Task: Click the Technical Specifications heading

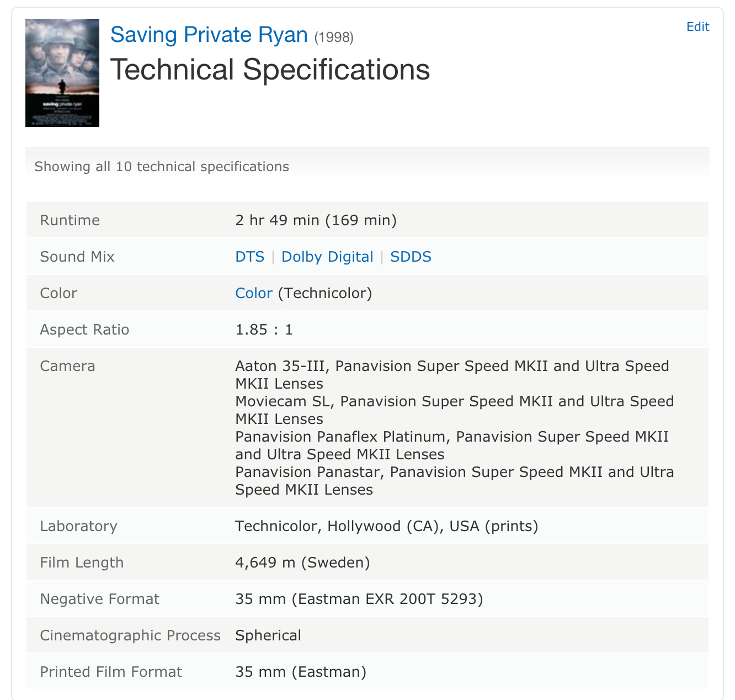Action: (270, 70)
